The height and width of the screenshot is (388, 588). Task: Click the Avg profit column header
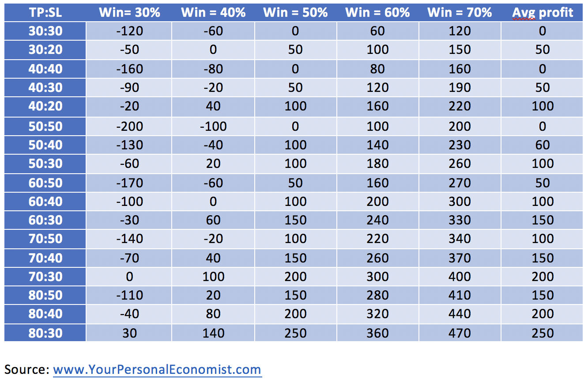click(x=542, y=12)
